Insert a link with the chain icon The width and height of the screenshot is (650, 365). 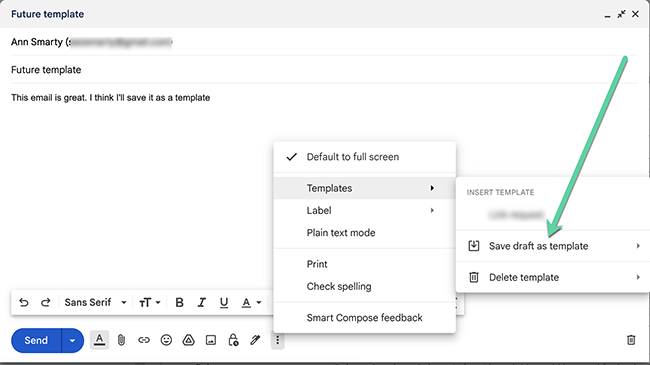coord(144,341)
